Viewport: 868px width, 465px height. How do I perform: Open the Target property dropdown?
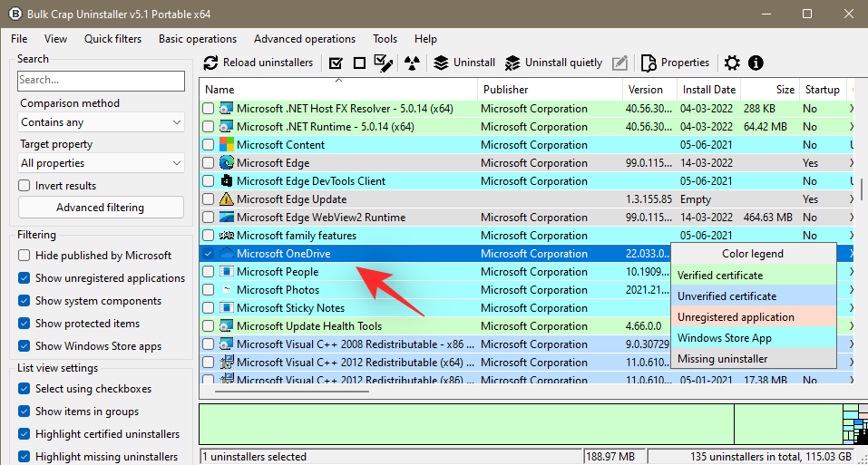101,163
